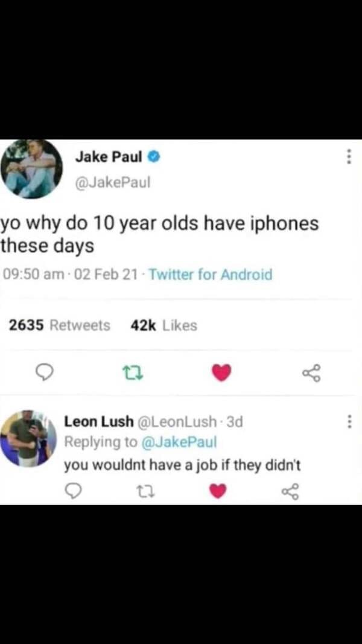Retweet Jake Paul's tweet
Screen dimensions: 362x644
133,373
